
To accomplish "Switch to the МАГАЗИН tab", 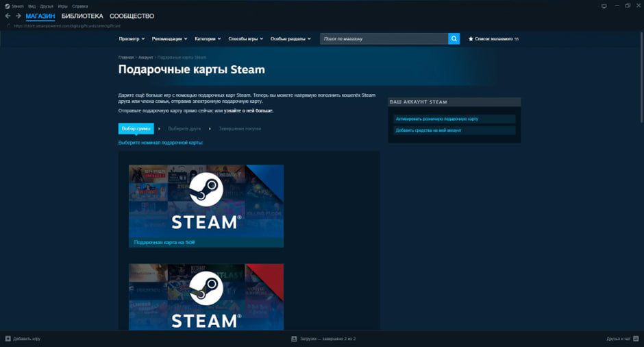I will [x=40, y=16].
